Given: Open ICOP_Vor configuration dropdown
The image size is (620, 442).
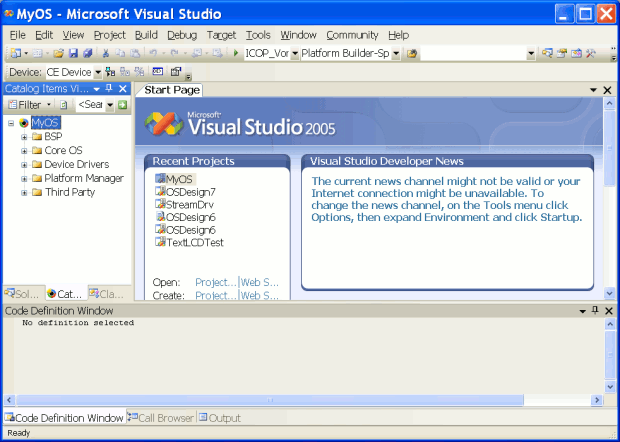Looking at the screenshot, I should pyautogui.click(x=295, y=53).
